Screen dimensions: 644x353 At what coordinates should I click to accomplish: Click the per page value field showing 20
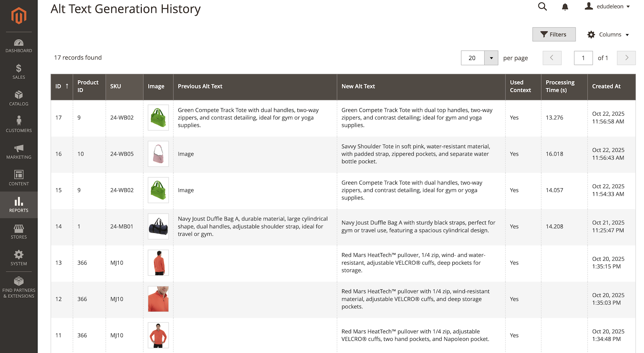pyautogui.click(x=473, y=58)
